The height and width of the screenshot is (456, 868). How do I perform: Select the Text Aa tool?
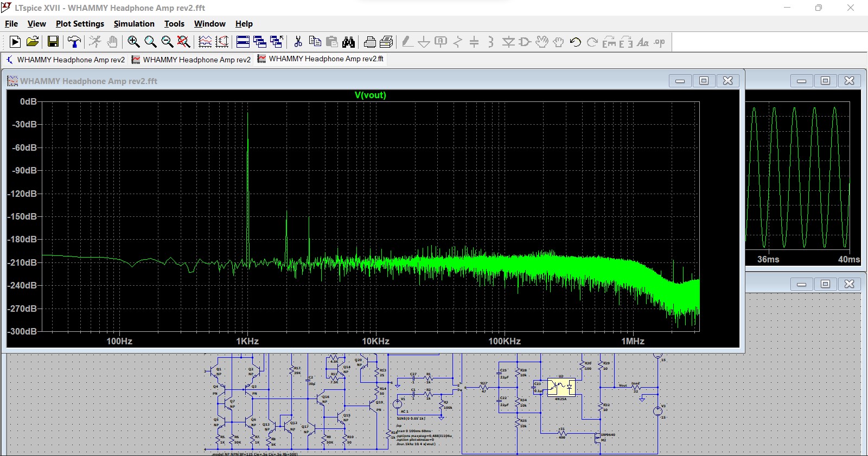pos(643,42)
